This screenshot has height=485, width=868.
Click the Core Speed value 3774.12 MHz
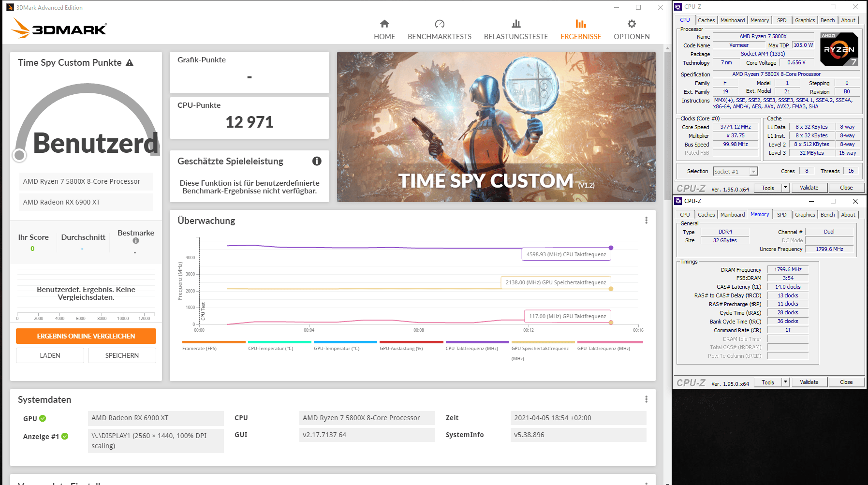point(736,127)
